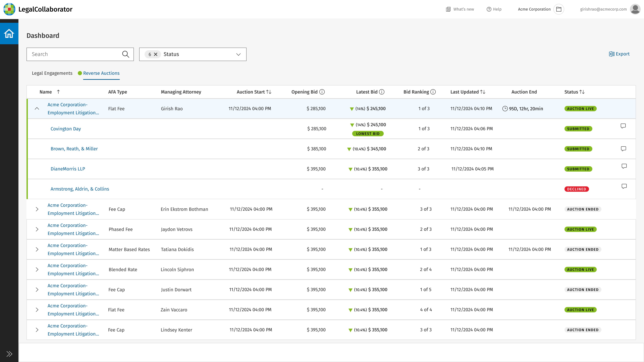Clear the 6 selected status filters
Screen dimensions: 644x362
(155, 54)
